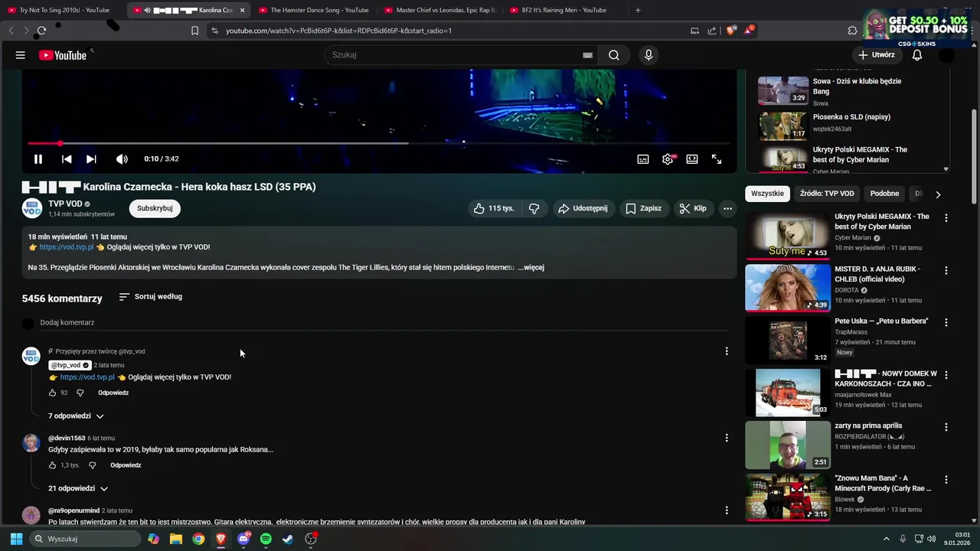The image size is (980, 551).
Task: Reload the page in browser toolbar
Action: pyautogui.click(x=41, y=31)
